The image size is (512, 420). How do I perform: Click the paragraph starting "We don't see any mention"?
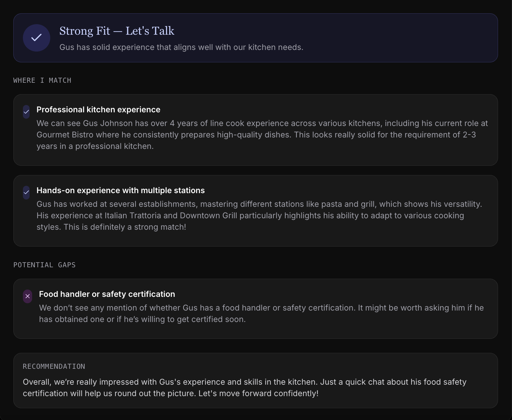[x=261, y=313]
